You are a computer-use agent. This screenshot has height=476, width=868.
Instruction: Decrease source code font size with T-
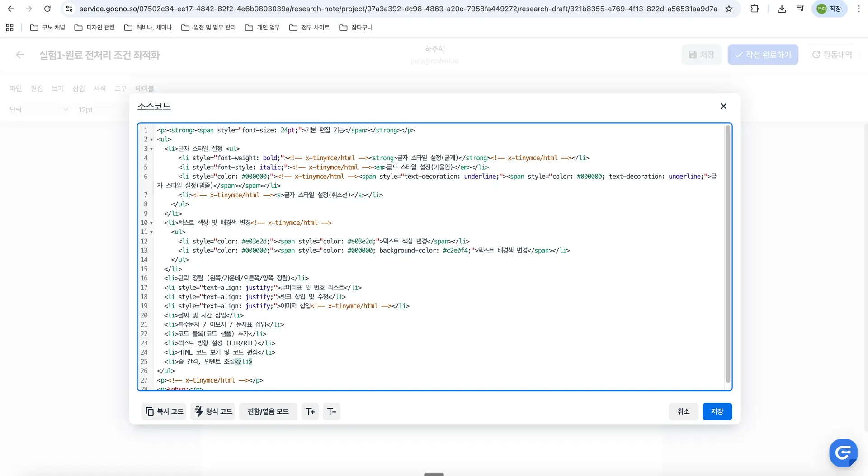[x=331, y=411]
